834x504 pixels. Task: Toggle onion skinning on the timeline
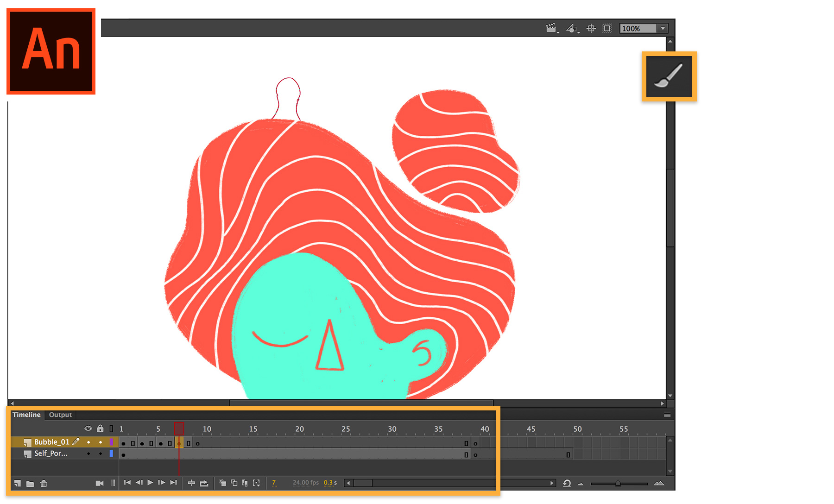[222, 483]
